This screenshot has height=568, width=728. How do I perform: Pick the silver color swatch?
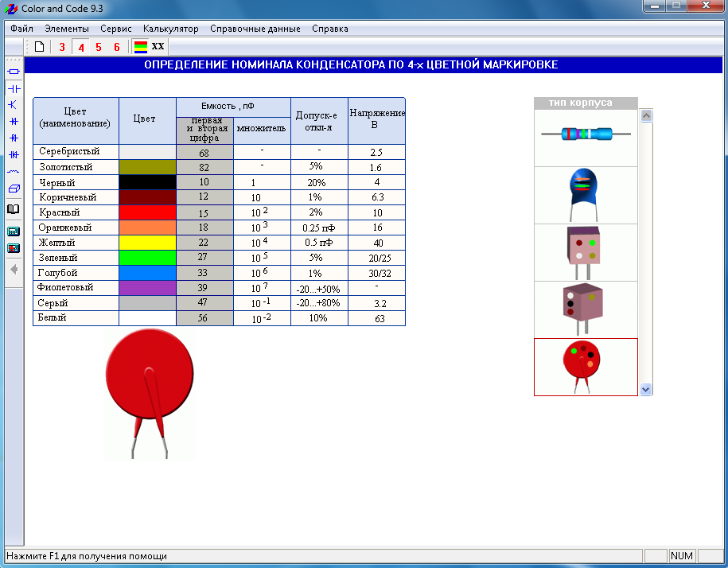147,152
